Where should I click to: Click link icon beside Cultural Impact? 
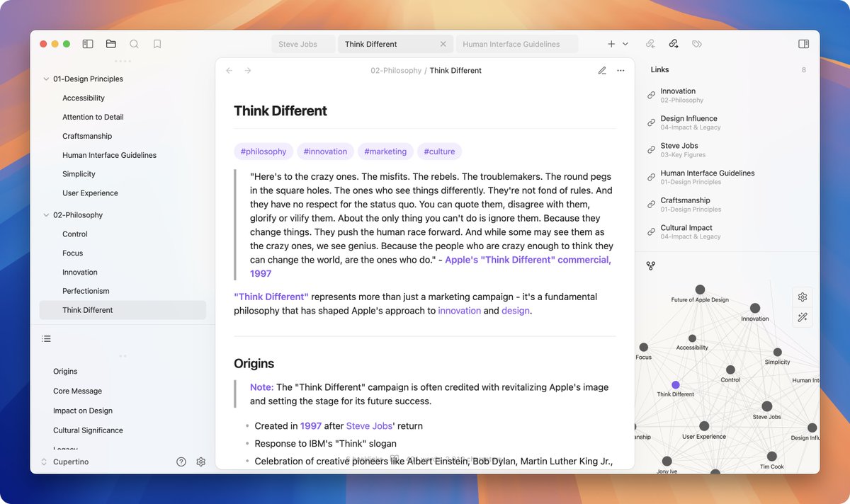coord(652,231)
